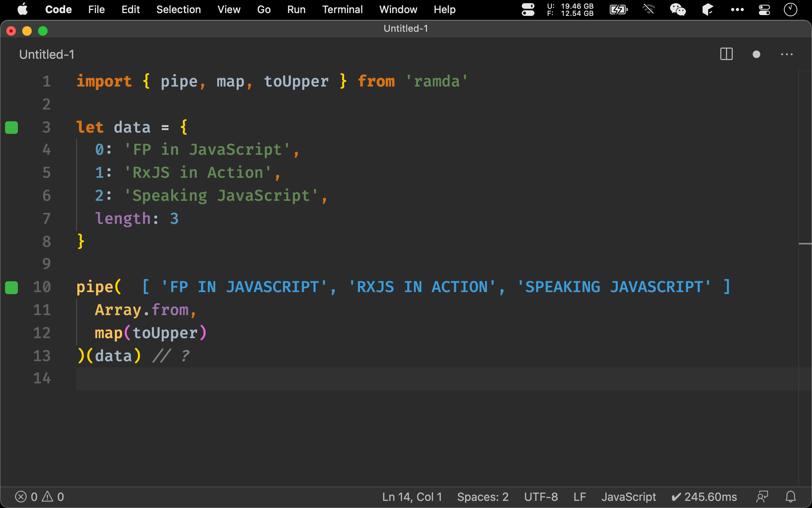This screenshot has height=508, width=812.
Task: Click the word toUpper in import line
Action: [296, 81]
